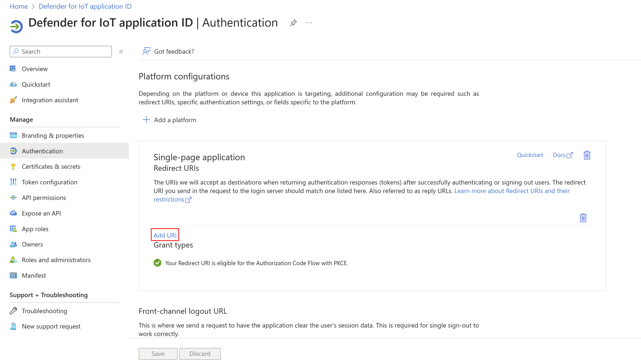Screen dimensions: 641x364
Task: Open App roles
Action: 35,229
